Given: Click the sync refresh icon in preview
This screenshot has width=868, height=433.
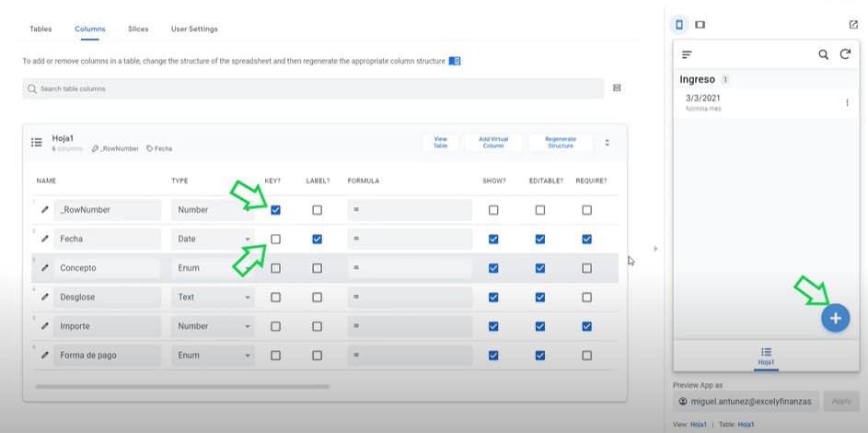Looking at the screenshot, I should [845, 53].
